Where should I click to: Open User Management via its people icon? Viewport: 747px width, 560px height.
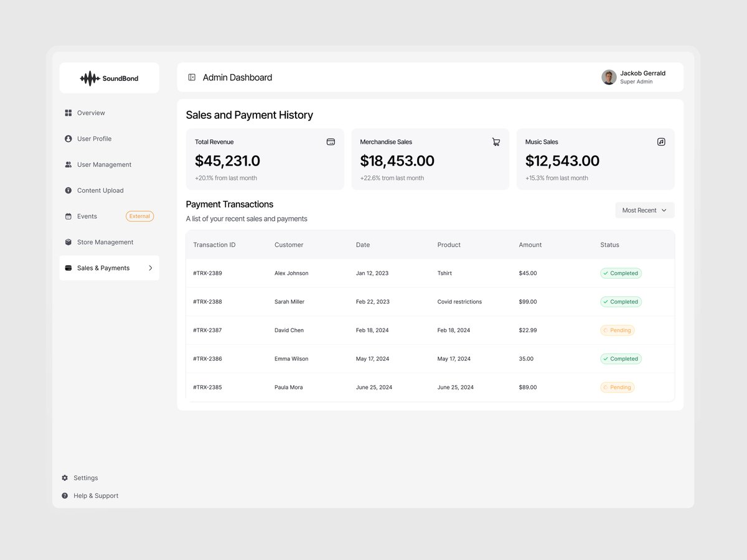[68, 164]
